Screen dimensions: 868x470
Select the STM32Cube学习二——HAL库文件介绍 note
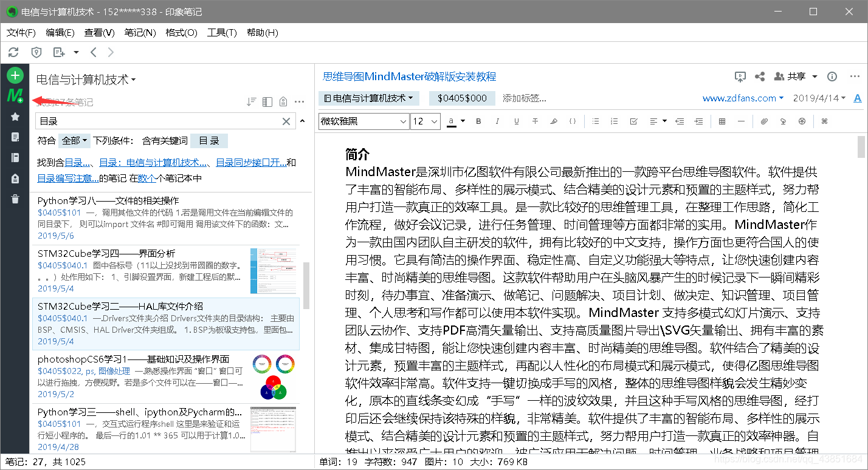(165, 324)
